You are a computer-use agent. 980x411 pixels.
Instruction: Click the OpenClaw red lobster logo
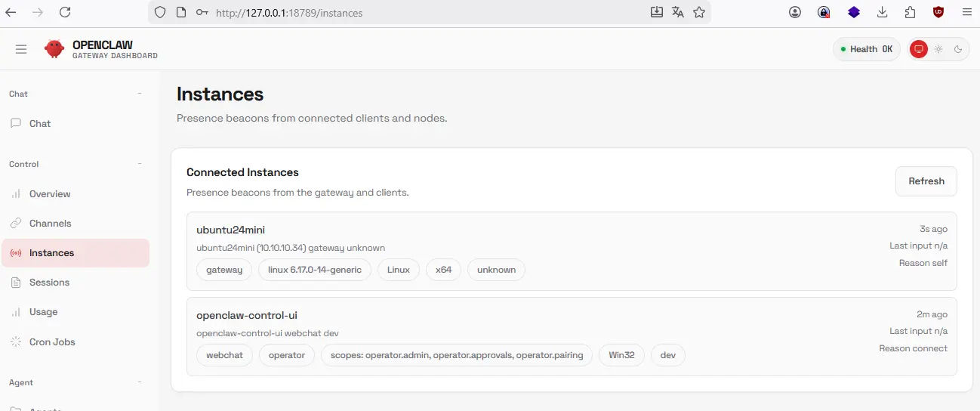click(x=54, y=49)
